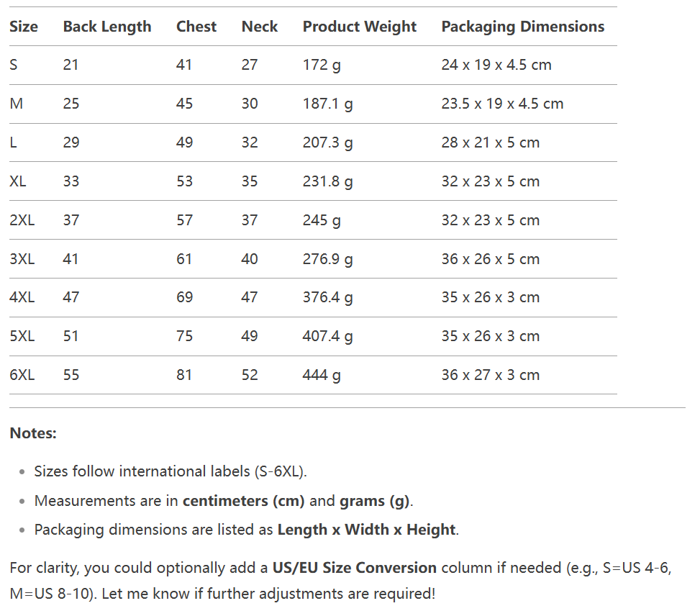This screenshot has width=700, height=611.
Task: Click the Notes heading
Action: 33,433
